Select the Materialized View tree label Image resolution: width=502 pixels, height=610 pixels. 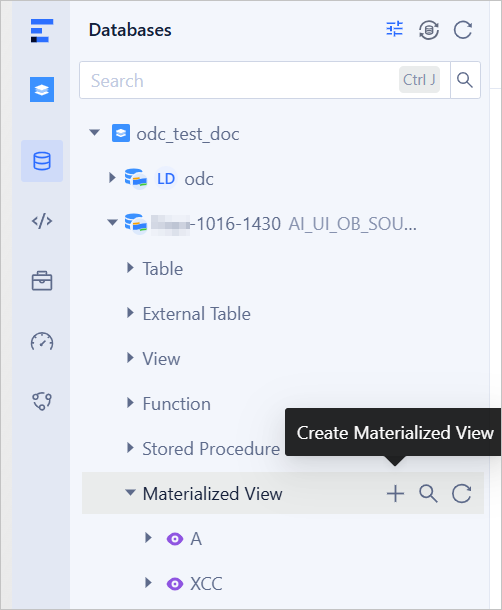(x=212, y=494)
